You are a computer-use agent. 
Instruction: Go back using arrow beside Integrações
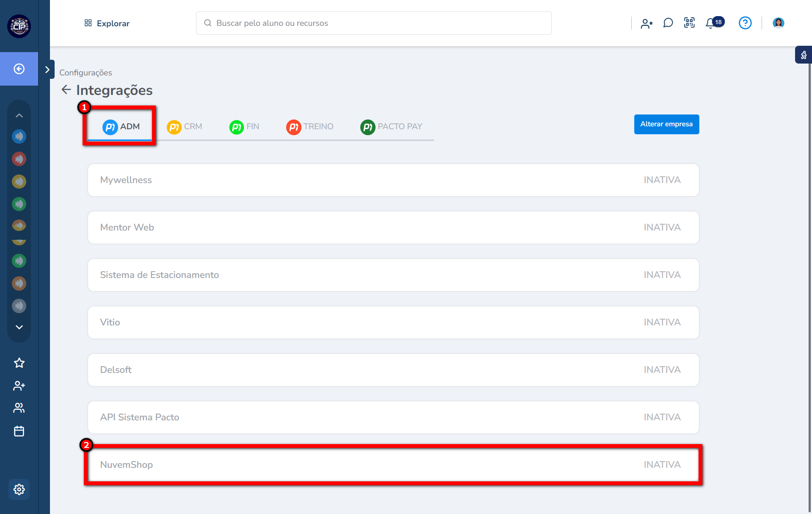(x=66, y=90)
